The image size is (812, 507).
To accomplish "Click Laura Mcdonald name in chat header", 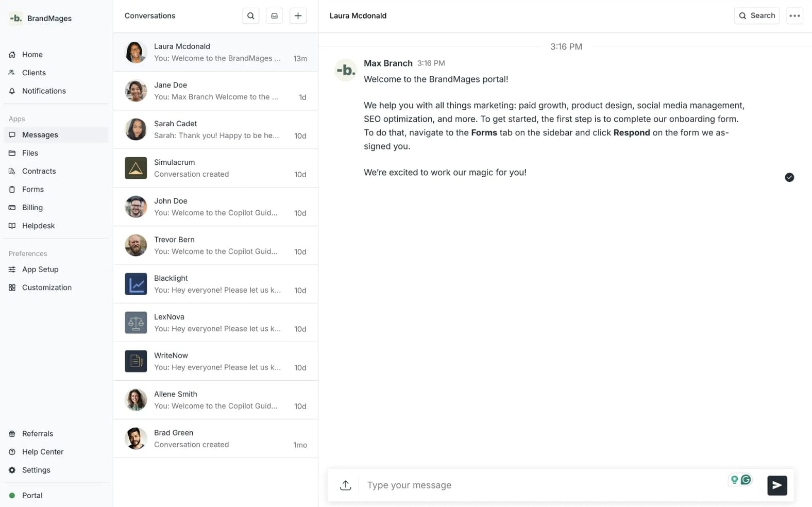I will click(358, 16).
